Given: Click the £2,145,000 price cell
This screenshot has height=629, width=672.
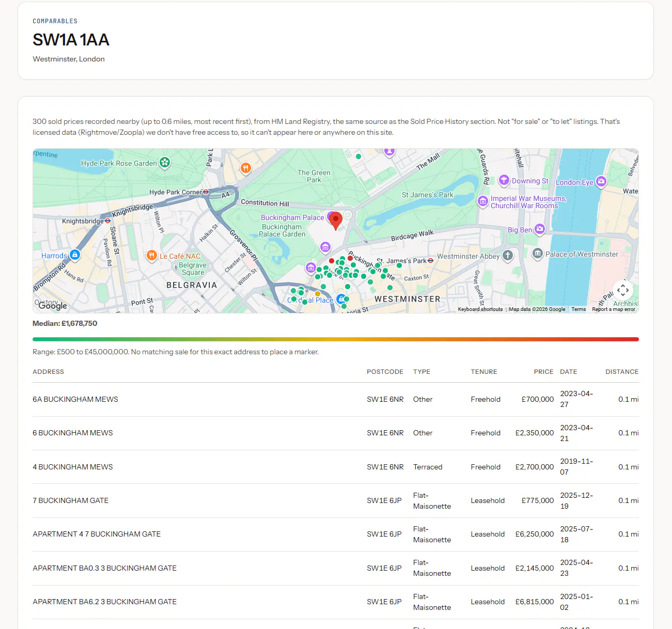Looking at the screenshot, I should 535,568.
